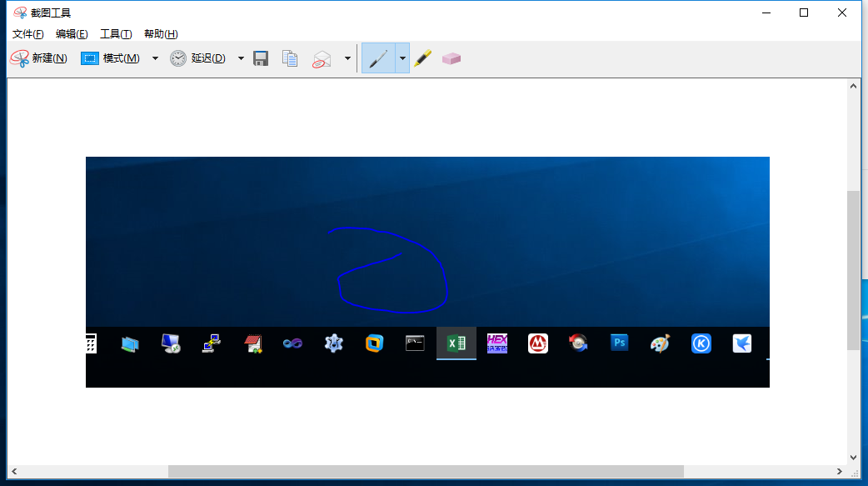Open the 文件(F) menu
The image size is (868, 486).
tap(27, 34)
